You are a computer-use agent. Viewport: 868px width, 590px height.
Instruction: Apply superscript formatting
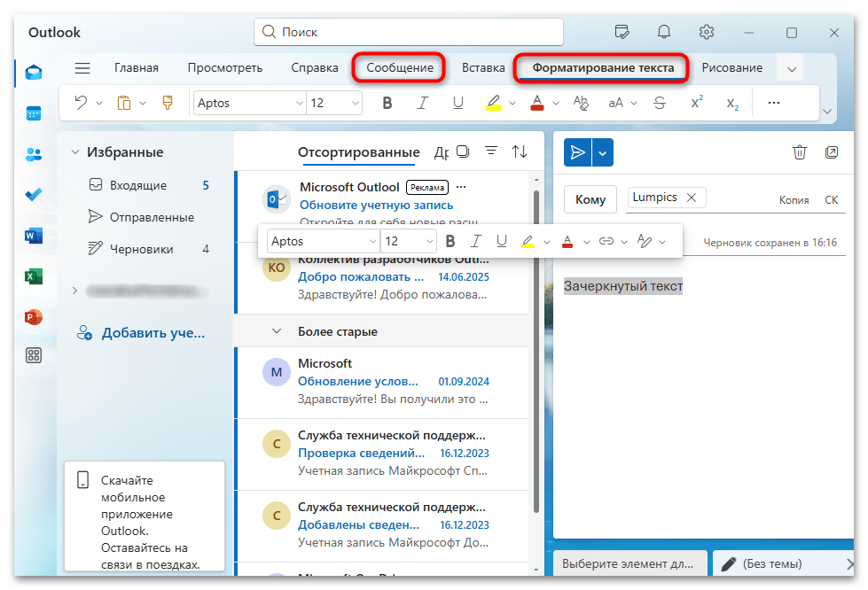click(697, 103)
